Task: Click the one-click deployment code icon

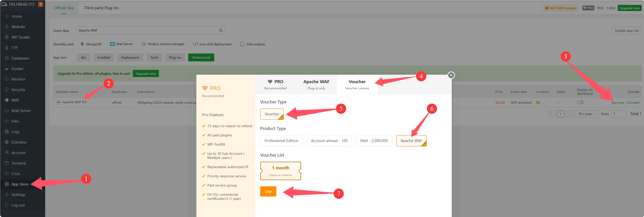Action: [x=196, y=44]
